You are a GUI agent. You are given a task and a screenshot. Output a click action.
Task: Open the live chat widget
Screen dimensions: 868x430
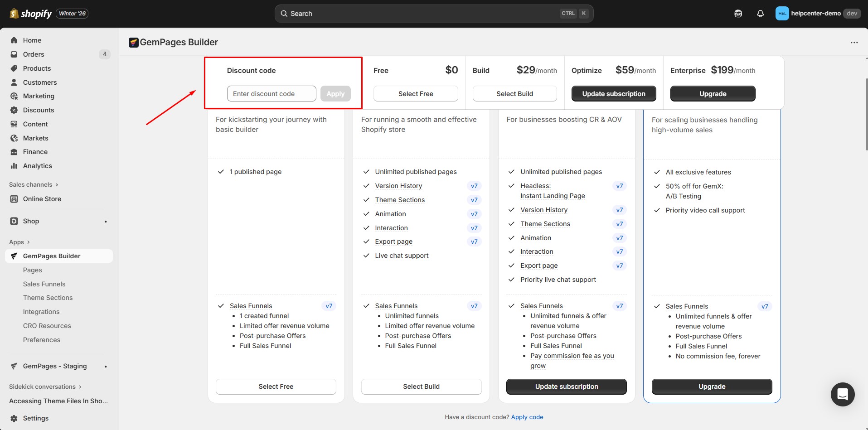(842, 394)
